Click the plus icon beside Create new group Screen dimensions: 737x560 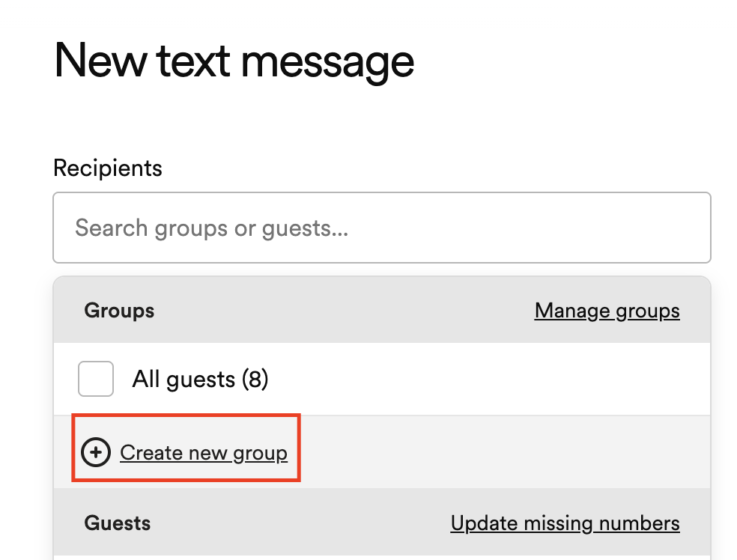coord(96,452)
